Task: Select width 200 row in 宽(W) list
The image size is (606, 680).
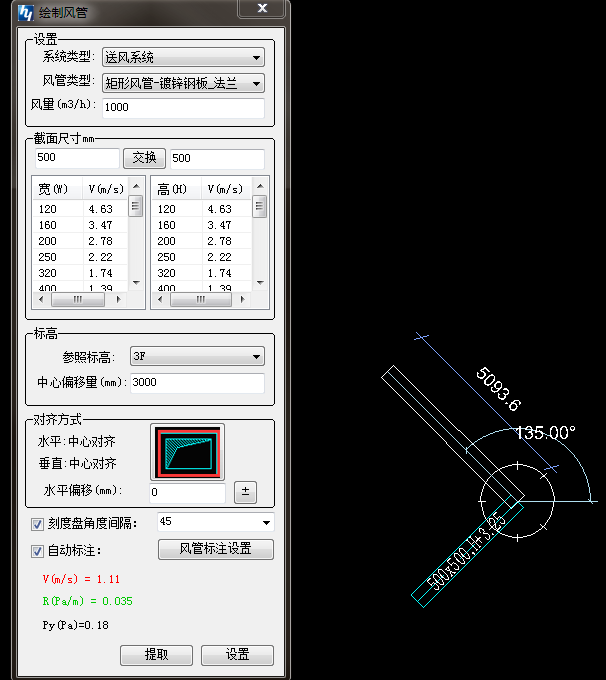Action: click(80, 241)
